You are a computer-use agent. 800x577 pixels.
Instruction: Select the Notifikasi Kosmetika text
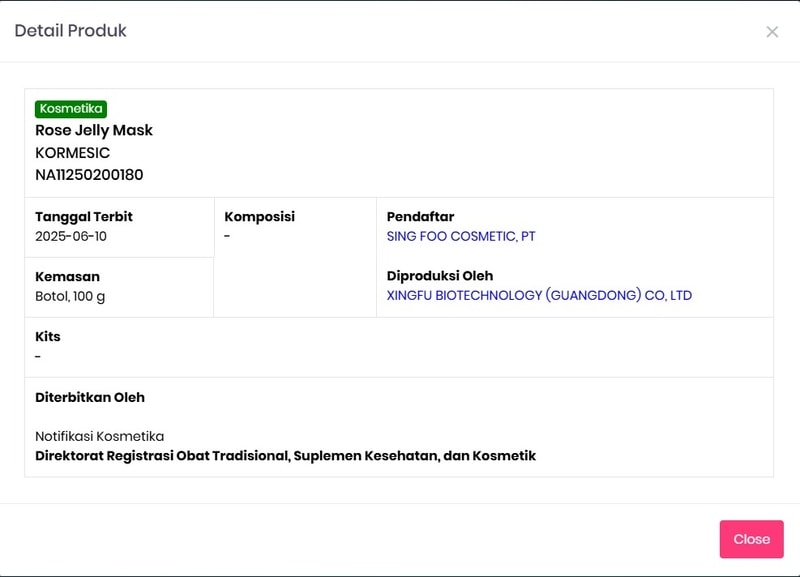[x=99, y=436]
